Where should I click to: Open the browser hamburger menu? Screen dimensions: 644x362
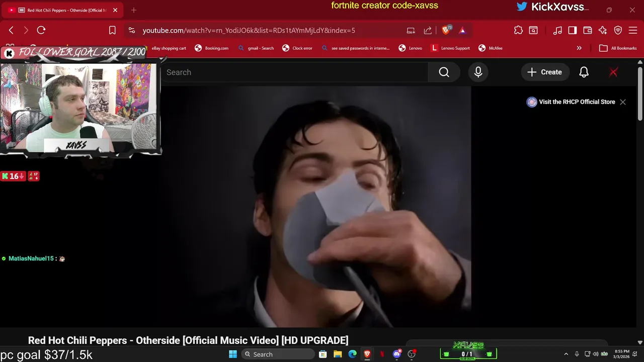(x=633, y=30)
